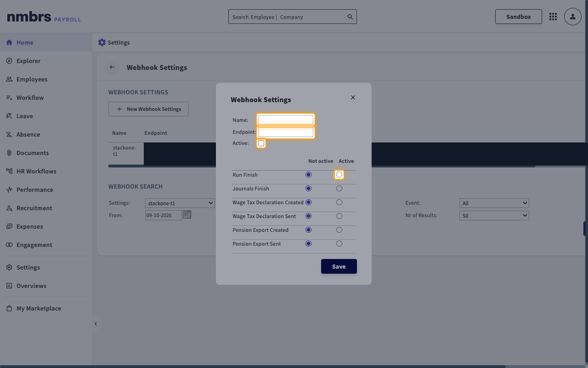The image size is (588, 368).
Task: Open the user profile avatar icon
Action: pos(573,17)
